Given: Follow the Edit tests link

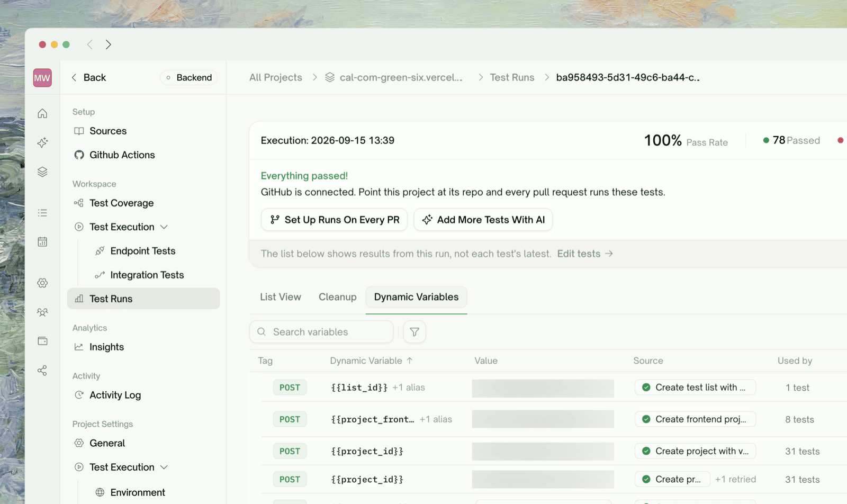Looking at the screenshot, I should click(585, 254).
